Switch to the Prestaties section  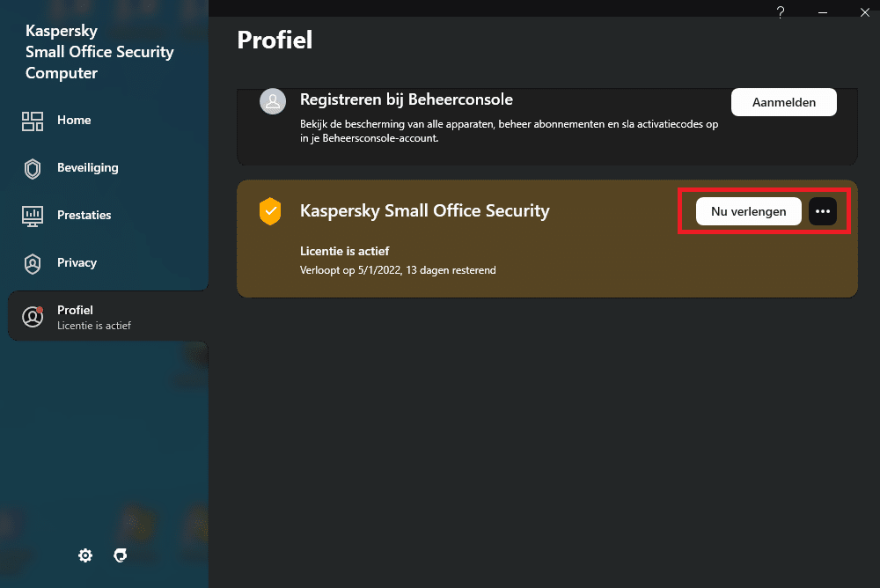(84, 216)
